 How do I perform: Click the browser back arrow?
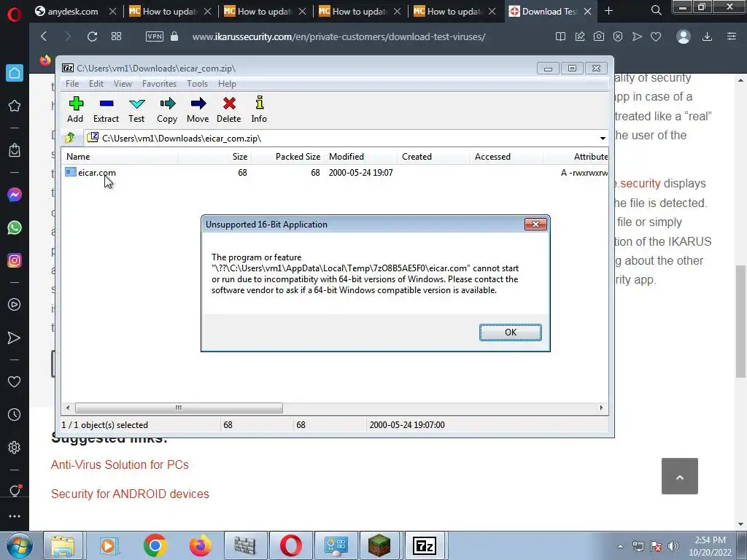(x=44, y=36)
